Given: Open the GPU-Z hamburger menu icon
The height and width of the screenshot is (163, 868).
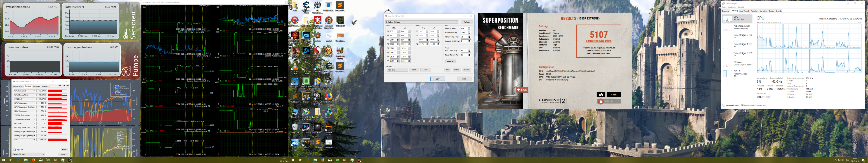Looking at the screenshot, I should tap(67, 85).
